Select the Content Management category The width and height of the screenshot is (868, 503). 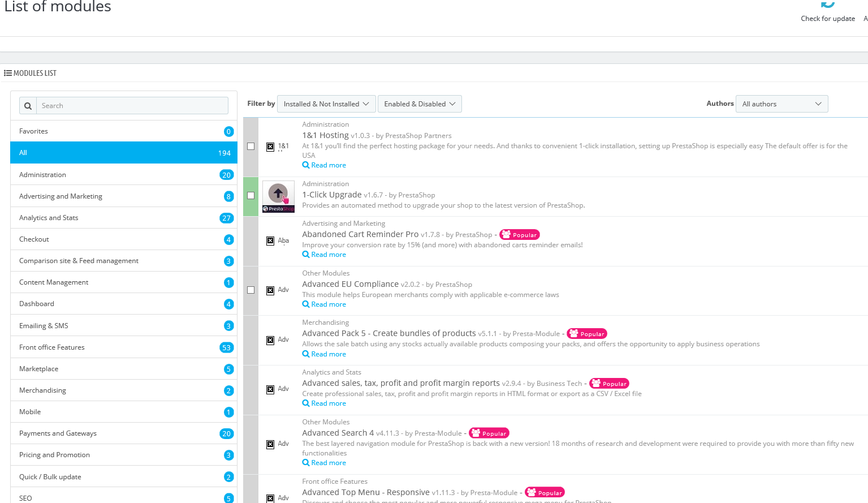tap(124, 282)
